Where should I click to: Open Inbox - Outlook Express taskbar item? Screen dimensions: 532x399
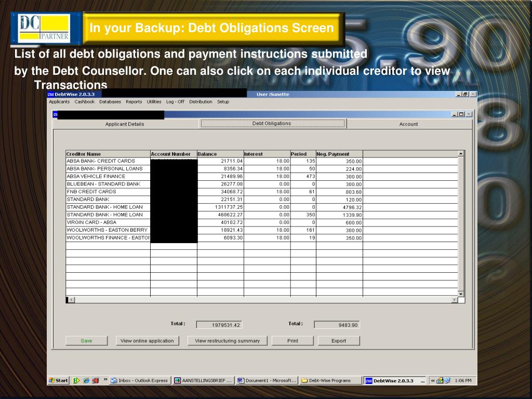coord(140,380)
